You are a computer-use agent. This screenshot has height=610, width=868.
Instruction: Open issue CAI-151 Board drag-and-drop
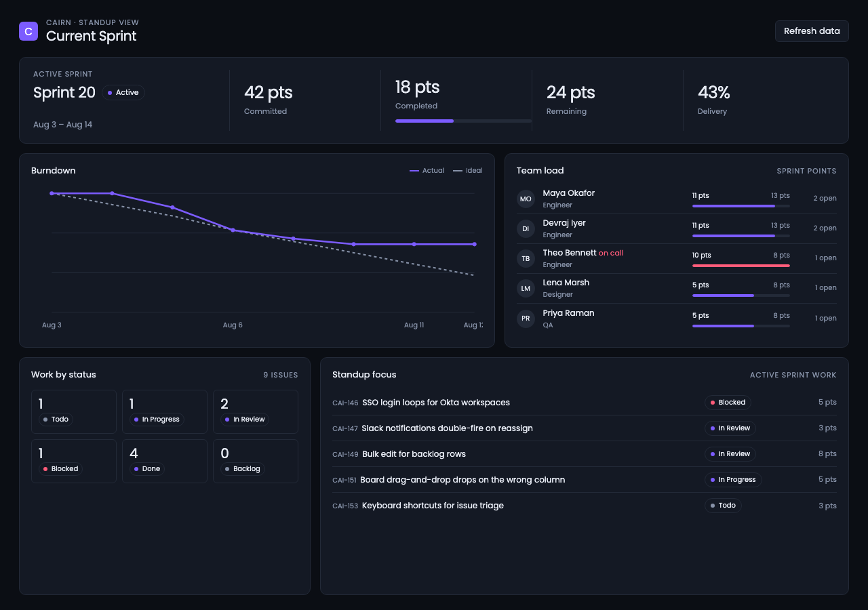point(585,480)
